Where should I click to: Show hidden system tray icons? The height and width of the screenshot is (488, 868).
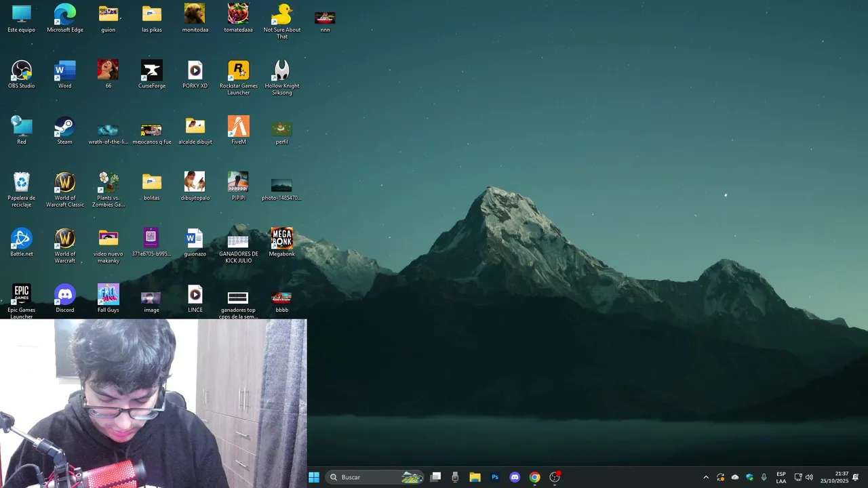706,477
